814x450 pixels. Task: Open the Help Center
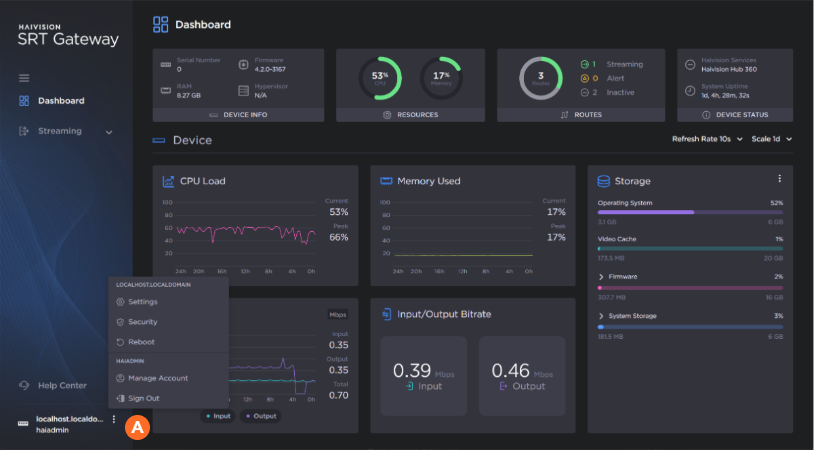tap(60, 386)
